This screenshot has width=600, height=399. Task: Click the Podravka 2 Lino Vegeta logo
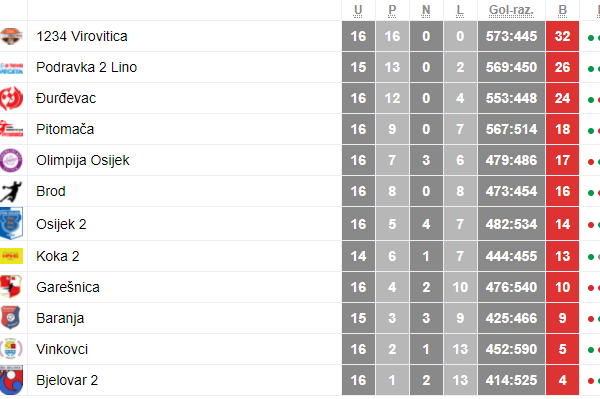point(11,68)
